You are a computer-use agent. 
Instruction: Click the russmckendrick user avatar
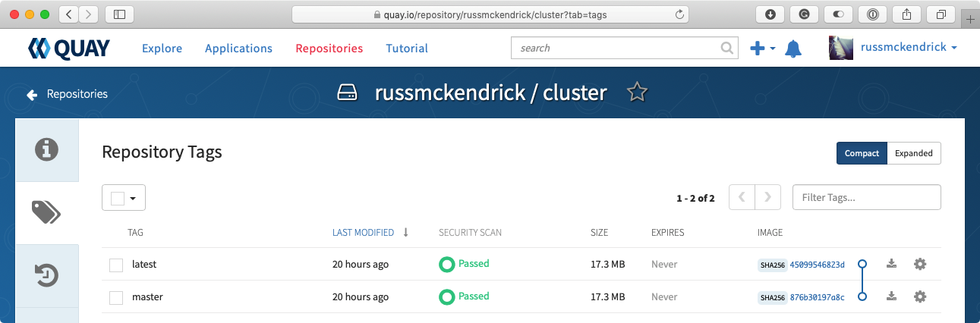click(841, 48)
